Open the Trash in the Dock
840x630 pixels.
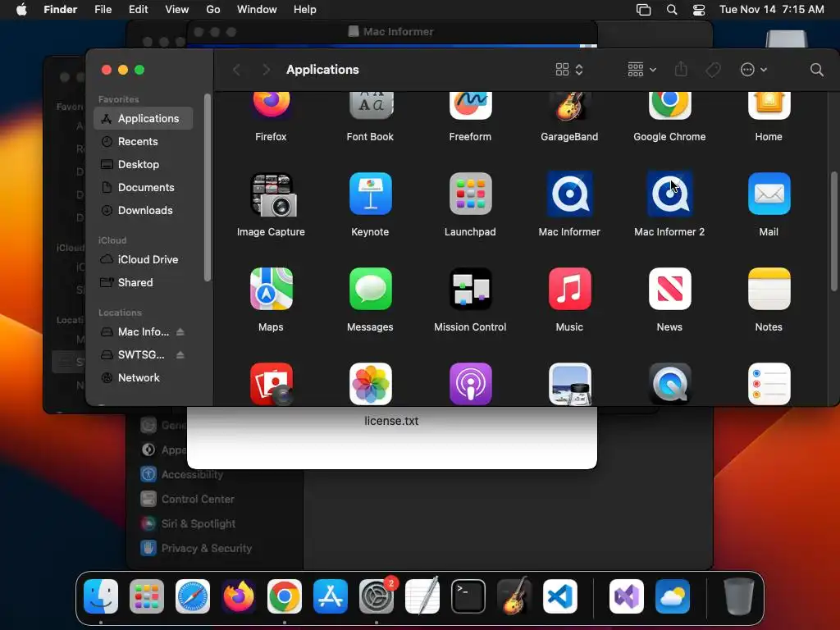(739, 596)
